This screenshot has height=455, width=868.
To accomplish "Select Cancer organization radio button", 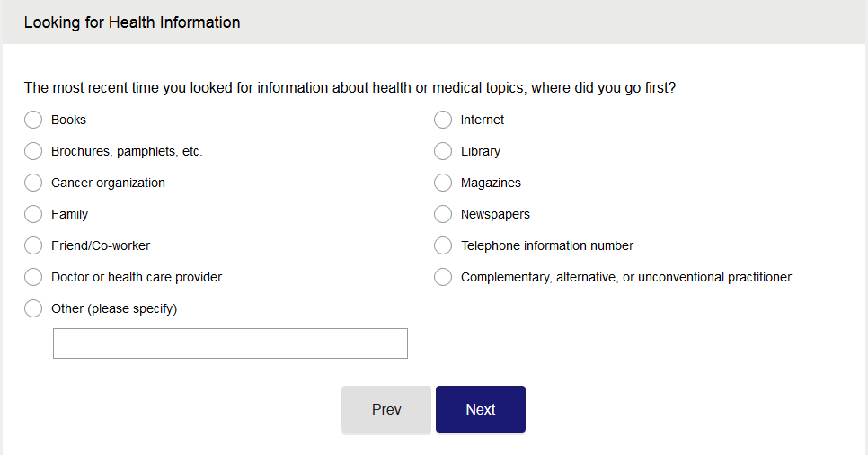I will pos(33,183).
